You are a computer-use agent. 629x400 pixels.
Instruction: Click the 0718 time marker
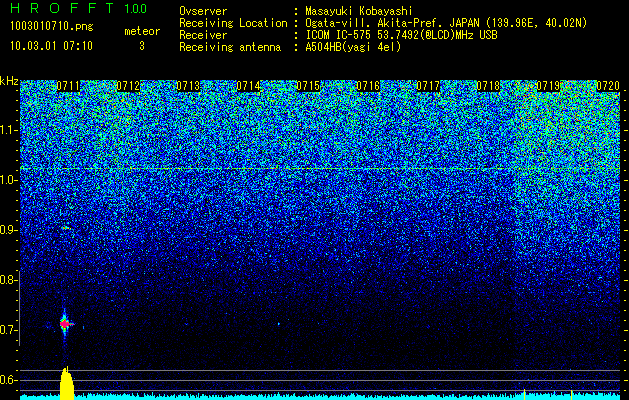[488, 86]
